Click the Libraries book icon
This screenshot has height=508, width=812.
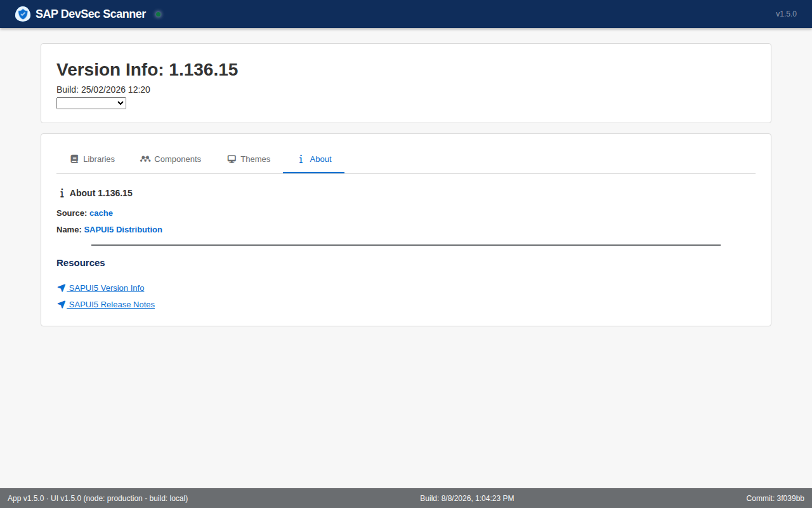tap(74, 159)
